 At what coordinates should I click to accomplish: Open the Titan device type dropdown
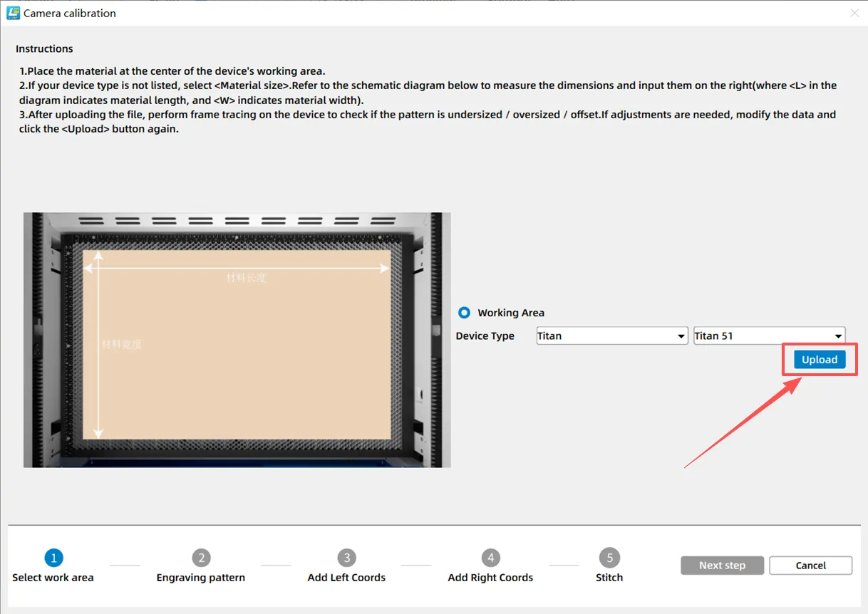(x=611, y=336)
